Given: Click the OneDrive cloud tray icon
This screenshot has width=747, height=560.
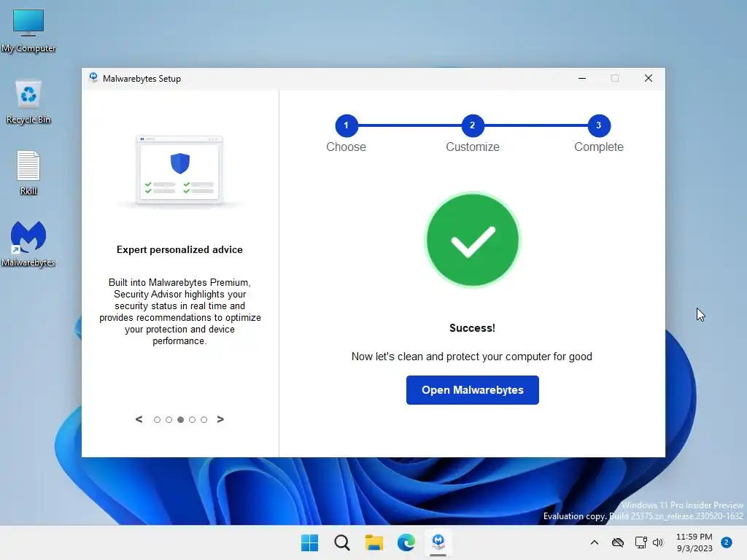Looking at the screenshot, I should tap(618, 542).
